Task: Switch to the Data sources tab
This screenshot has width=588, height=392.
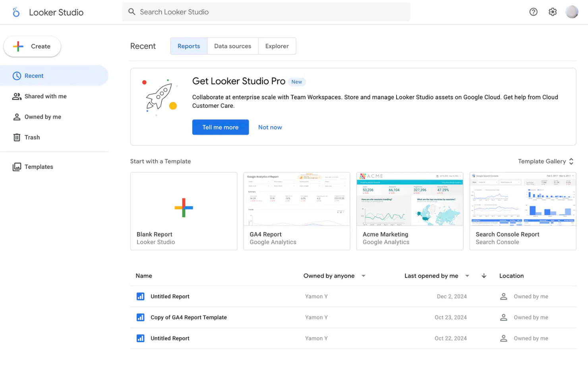Action: click(232, 46)
